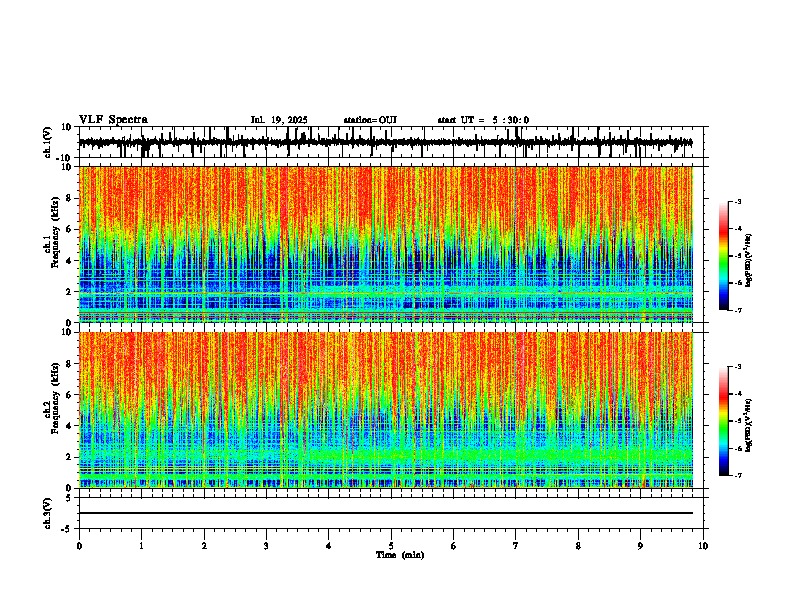
Task: Click inside the ch.2 spectrogram panel
Action: click(x=386, y=410)
